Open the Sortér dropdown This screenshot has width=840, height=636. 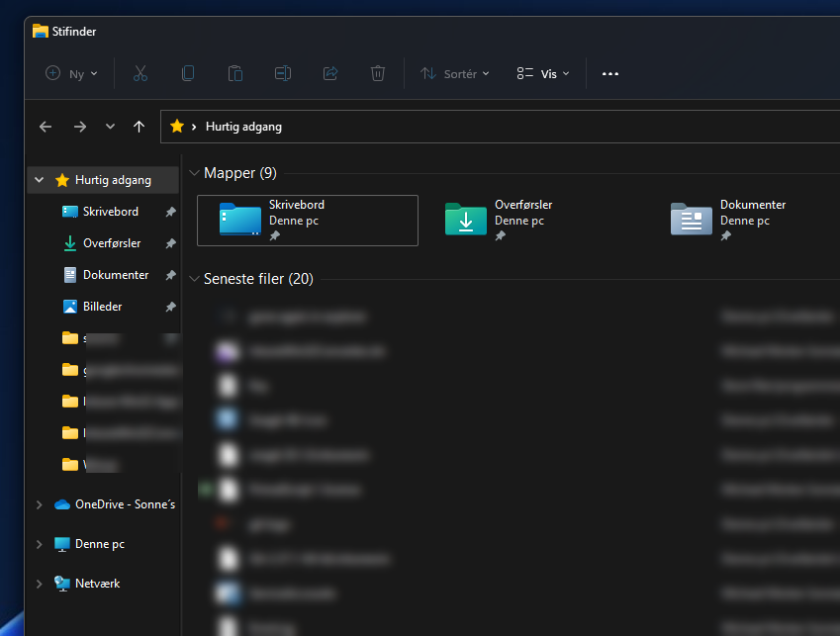(x=455, y=73)
